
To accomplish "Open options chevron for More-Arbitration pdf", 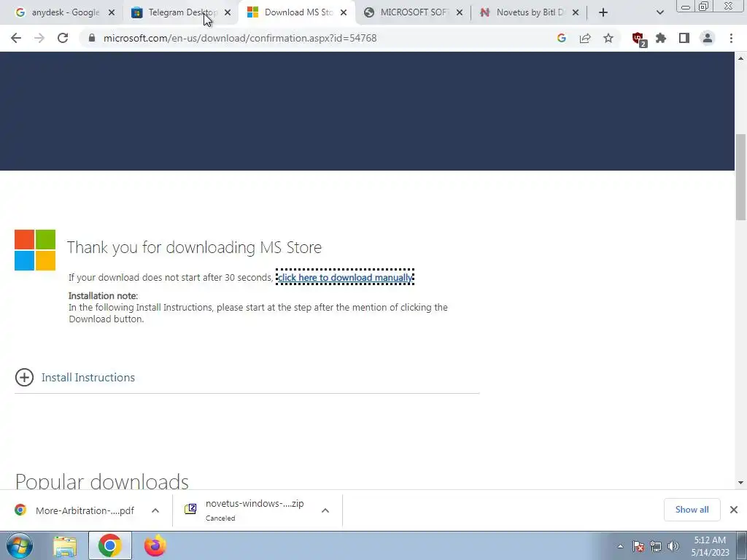I will click(x=155, y=510).
